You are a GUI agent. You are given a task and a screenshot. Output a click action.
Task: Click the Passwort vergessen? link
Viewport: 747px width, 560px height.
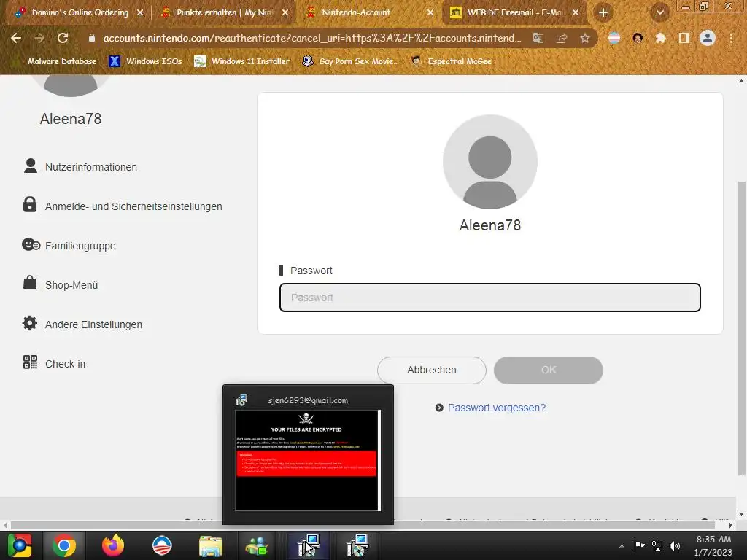[496, 408]
